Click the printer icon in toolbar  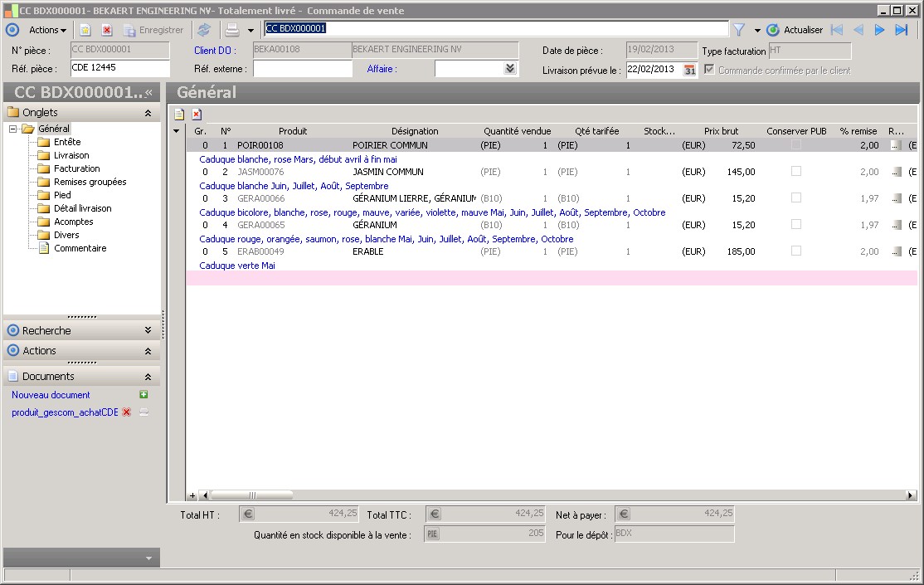(232, 30)
